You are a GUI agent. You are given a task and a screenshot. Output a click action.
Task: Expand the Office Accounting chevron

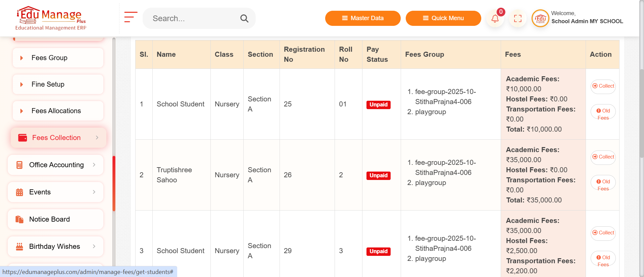94,165
